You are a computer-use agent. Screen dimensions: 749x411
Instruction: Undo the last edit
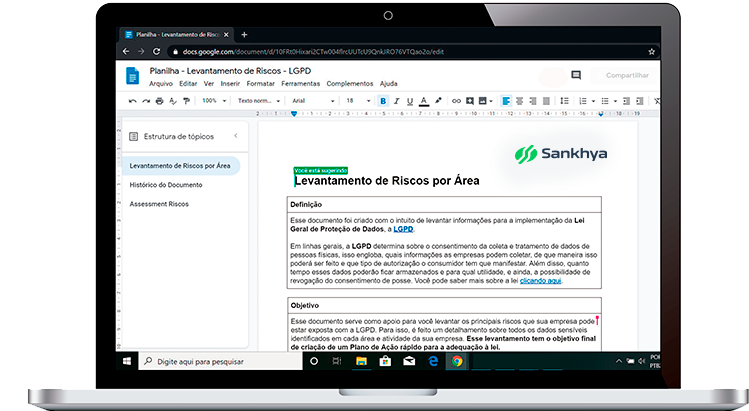[x=133, y=101]
